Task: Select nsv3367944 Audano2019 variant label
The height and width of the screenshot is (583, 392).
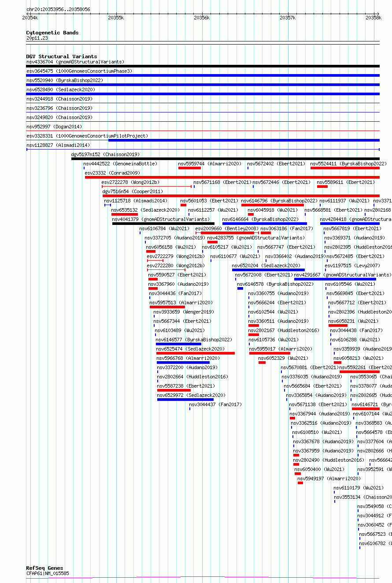Action: pos(320,414)
